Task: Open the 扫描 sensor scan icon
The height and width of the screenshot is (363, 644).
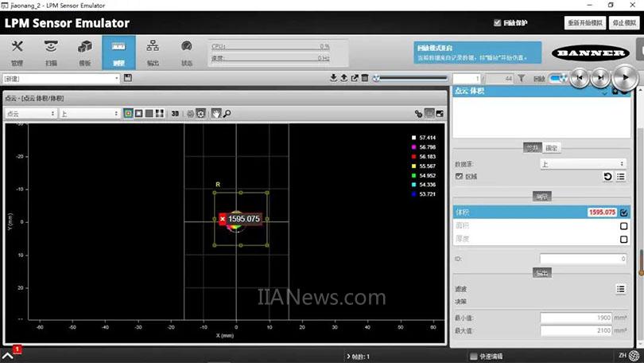Action: [51, 51]
